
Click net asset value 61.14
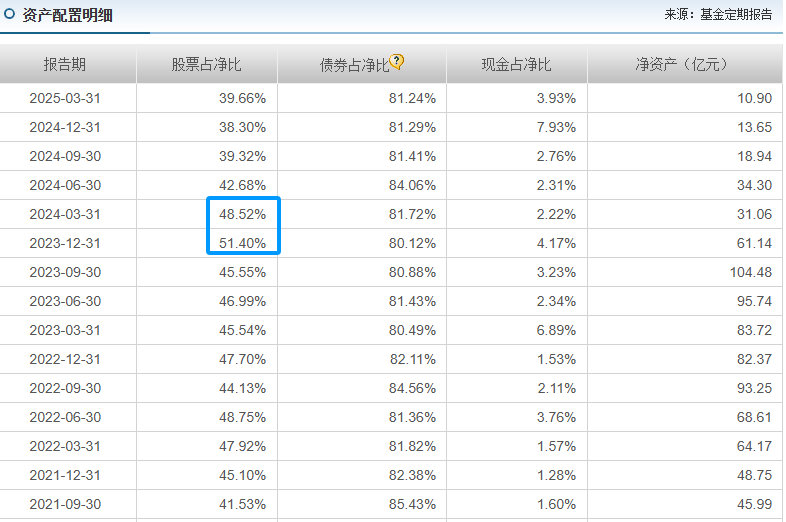tap(754, 244)
